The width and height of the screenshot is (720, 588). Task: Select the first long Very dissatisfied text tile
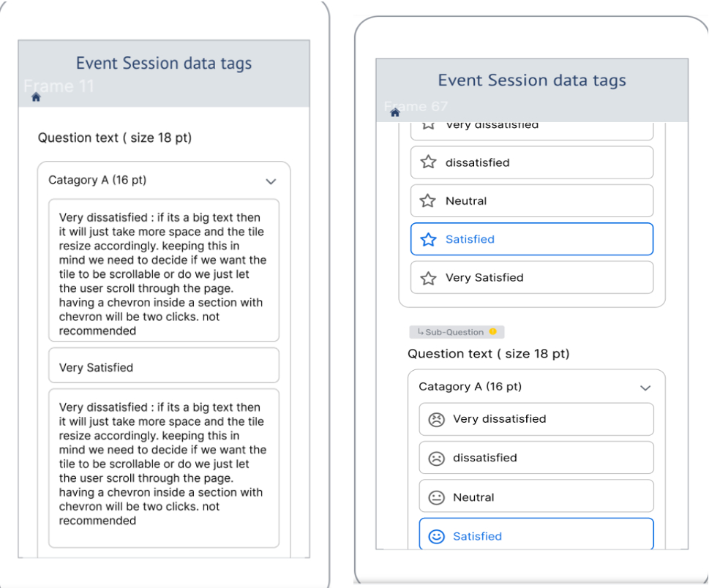pyautogui.click(x=164, y=270)
